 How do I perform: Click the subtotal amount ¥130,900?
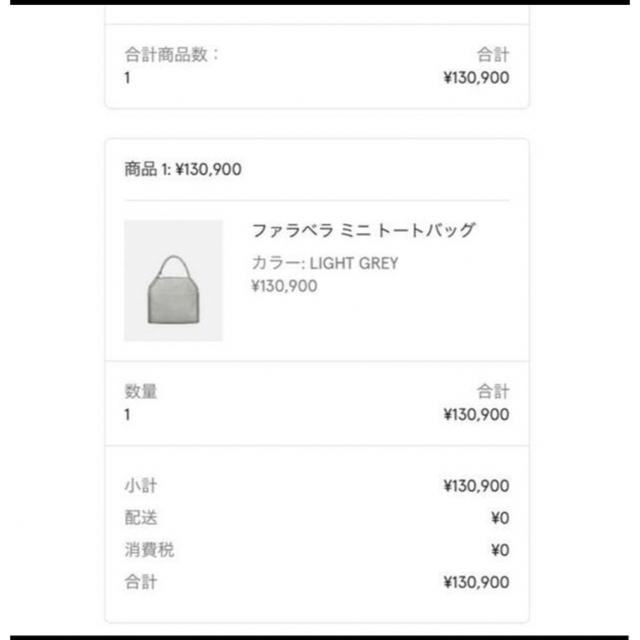pos(476,486)
